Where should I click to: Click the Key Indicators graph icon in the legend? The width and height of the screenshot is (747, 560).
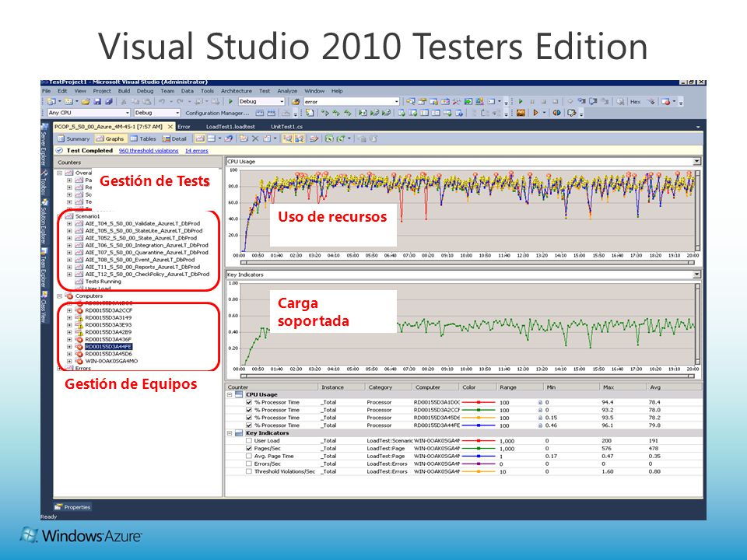(239, 433)
